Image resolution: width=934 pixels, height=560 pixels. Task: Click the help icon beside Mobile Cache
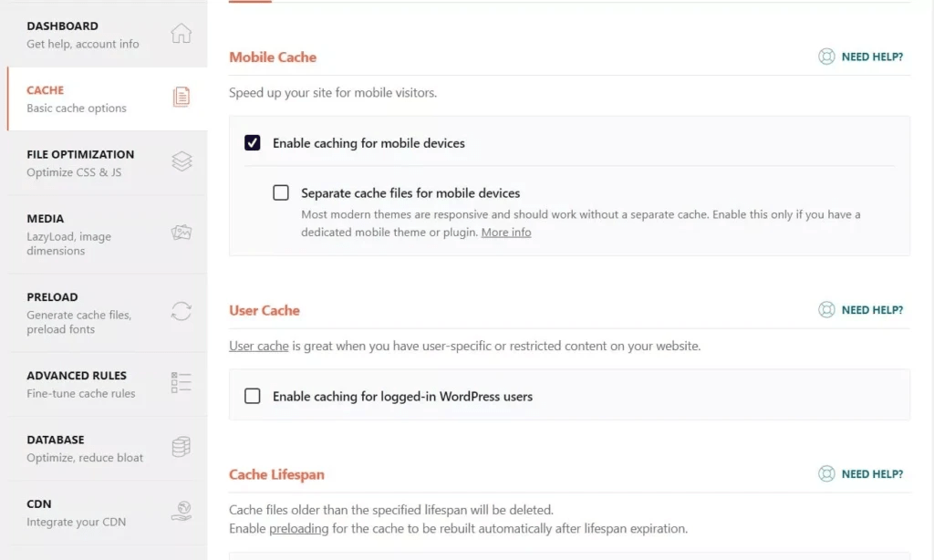click(x=826, y=56)
